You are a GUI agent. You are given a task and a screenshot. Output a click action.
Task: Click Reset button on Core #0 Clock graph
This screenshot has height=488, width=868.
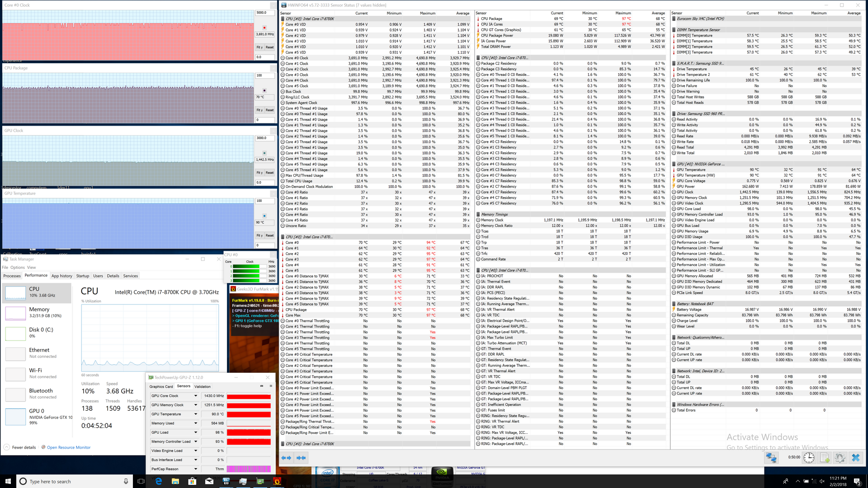pos(269,47)
